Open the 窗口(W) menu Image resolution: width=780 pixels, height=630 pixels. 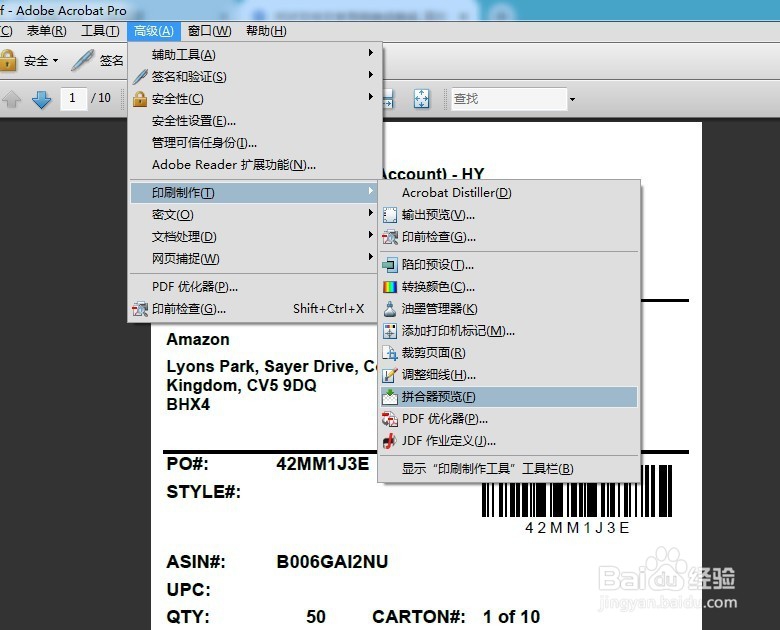(209, 31)
